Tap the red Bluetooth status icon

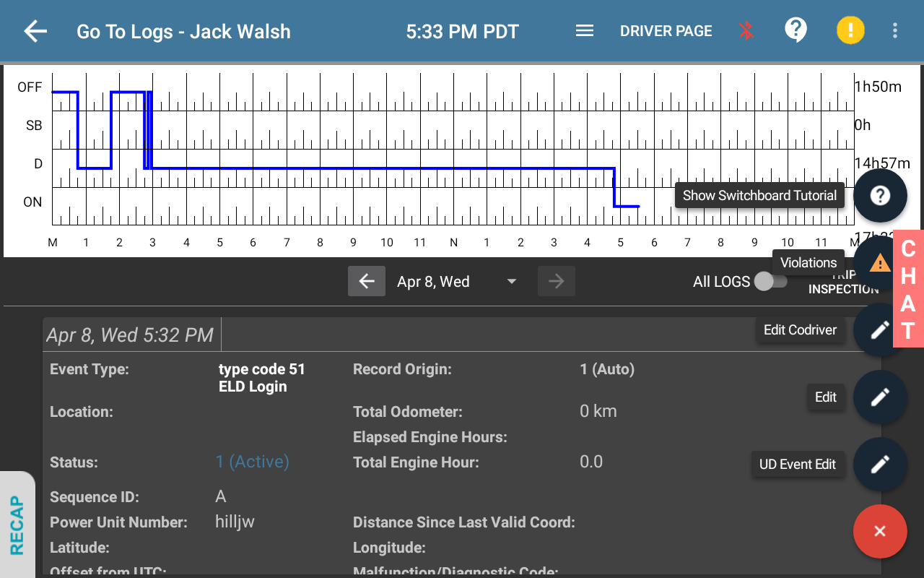746,31
